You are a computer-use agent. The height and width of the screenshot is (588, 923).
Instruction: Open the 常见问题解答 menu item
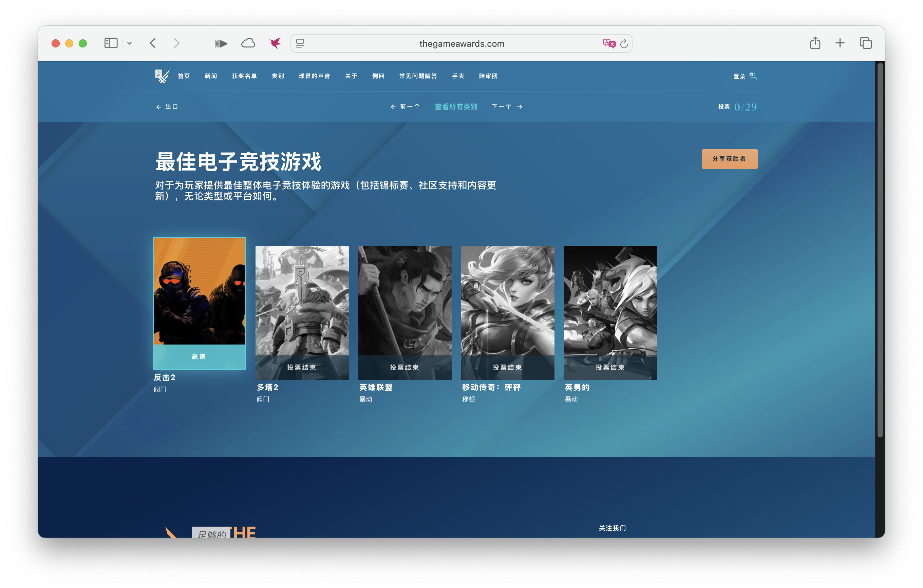click(x=418, y=76)
